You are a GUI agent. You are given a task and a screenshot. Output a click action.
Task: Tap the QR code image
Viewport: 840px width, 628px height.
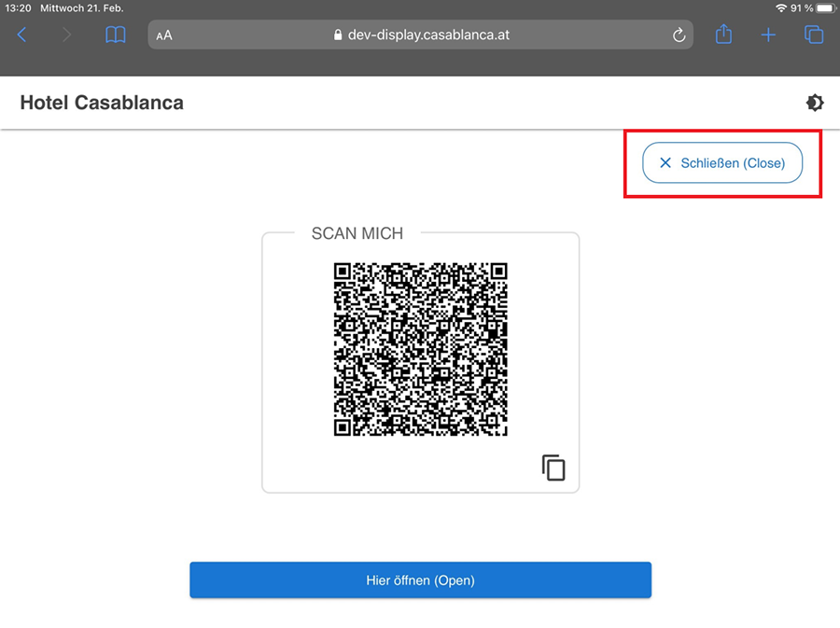tap(420, 349)
